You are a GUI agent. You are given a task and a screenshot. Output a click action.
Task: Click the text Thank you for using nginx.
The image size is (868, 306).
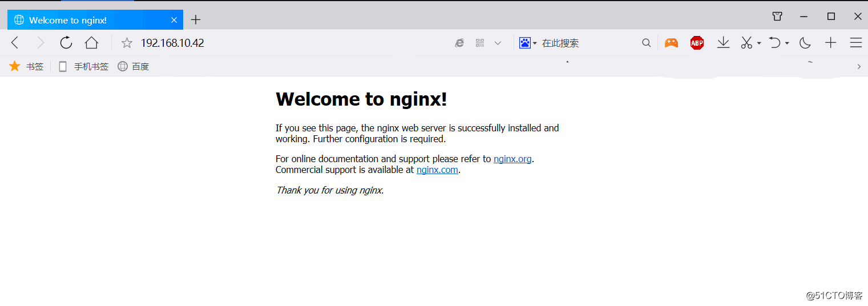[330, 190]
